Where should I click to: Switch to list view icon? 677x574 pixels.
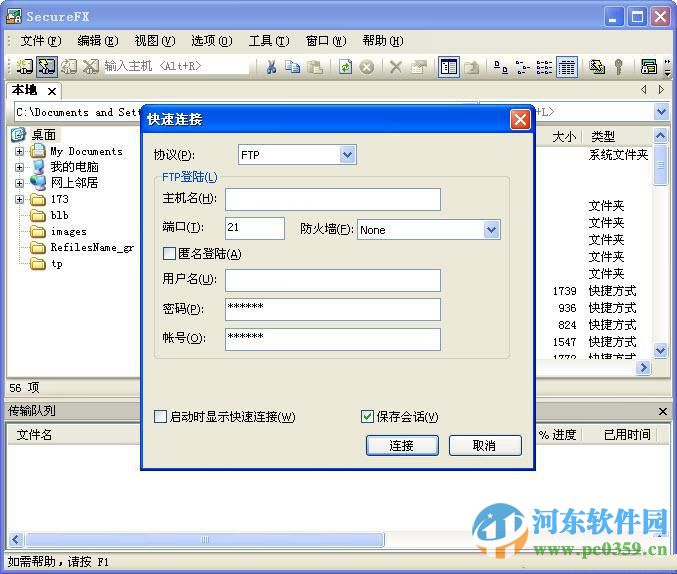(x=544, y=67)
